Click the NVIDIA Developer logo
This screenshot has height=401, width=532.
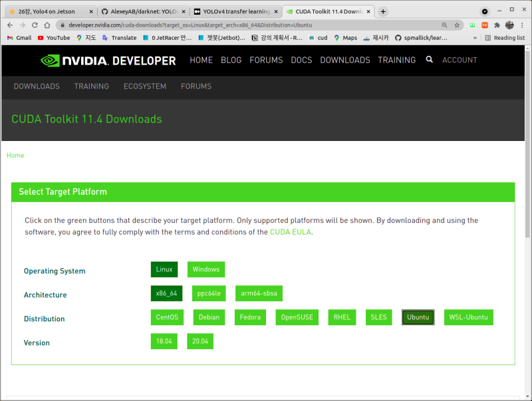point(108,61)
